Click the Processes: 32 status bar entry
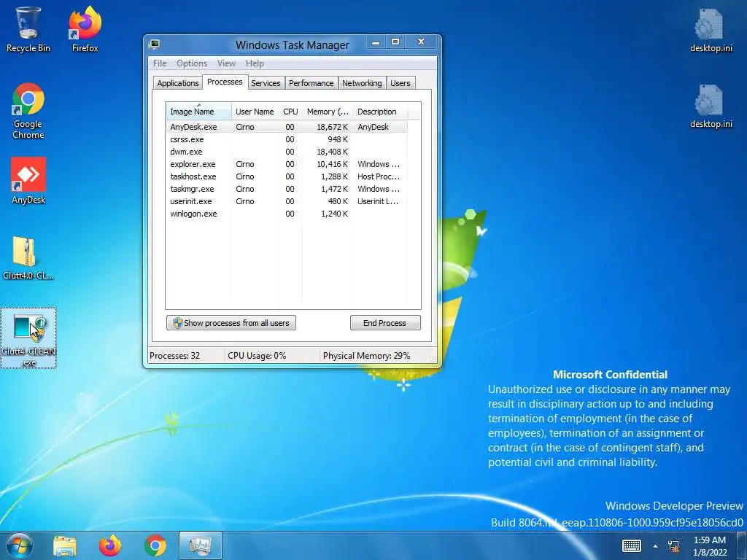 pos(175,356)
